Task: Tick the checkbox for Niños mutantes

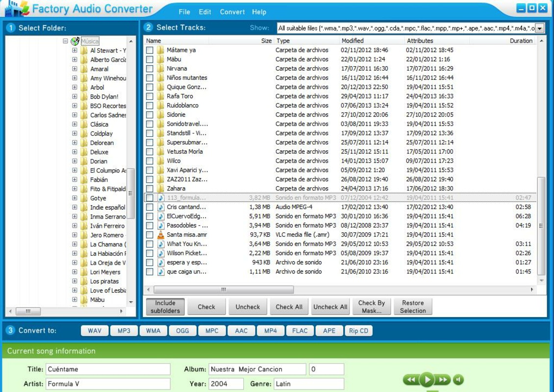Action: pos(150,78)
